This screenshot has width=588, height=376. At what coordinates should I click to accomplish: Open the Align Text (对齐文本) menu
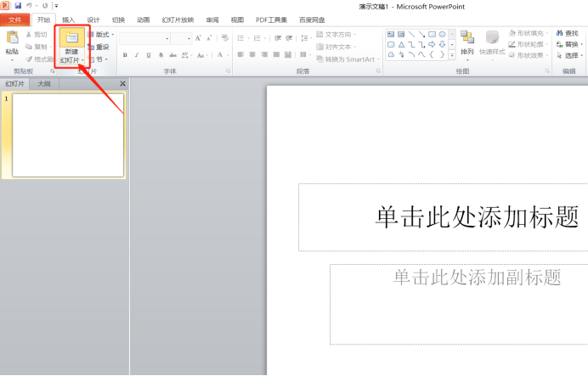336,47
